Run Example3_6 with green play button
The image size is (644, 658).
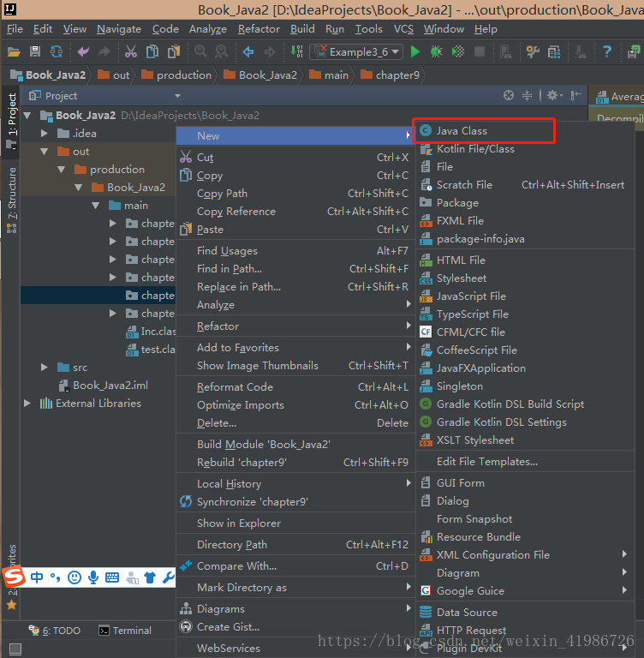tap(415, 51)
